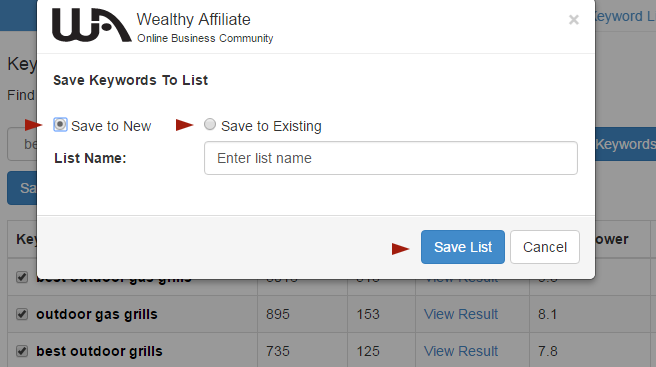The width and height of the screenshot is (656, 367).
Task: Click the Enter list name field
Action: click(x=391, y=158)
